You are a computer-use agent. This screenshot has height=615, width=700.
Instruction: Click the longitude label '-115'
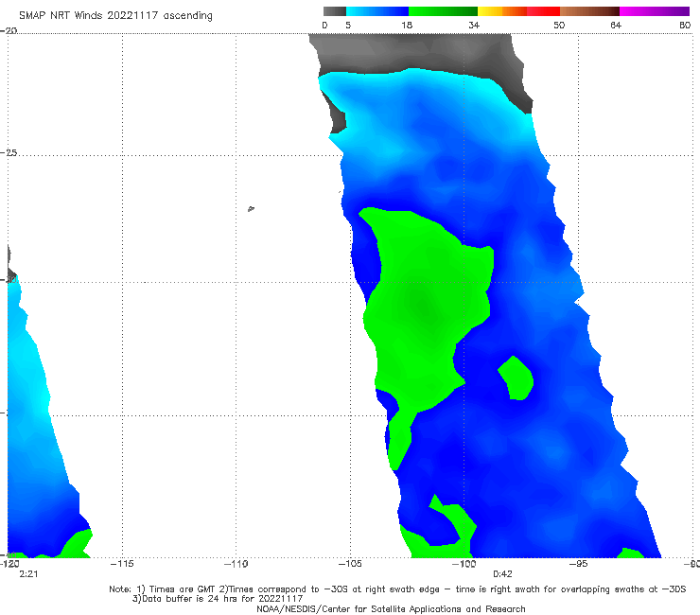(x=122, y=564)
